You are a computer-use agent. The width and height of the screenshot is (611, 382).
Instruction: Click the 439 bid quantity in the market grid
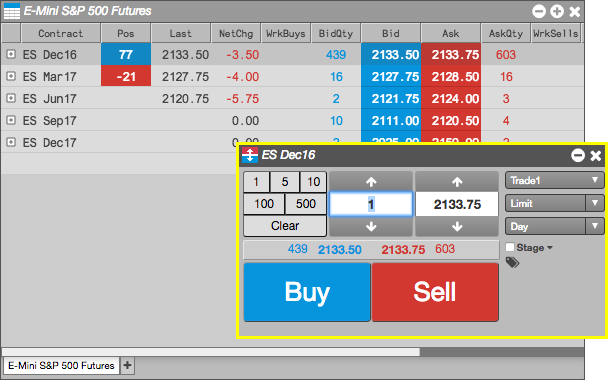tap(336, 55)
